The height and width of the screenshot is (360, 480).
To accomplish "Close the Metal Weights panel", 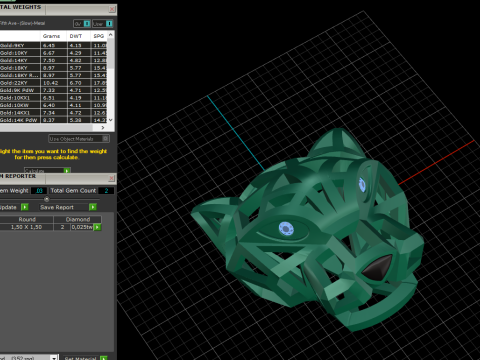I will 112,9.
